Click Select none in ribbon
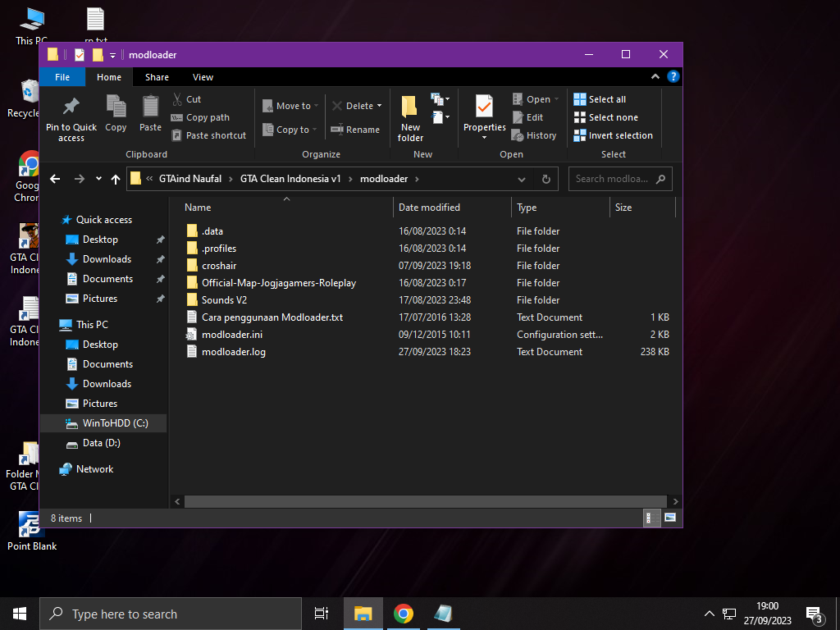840x630 pixels. 606,117
